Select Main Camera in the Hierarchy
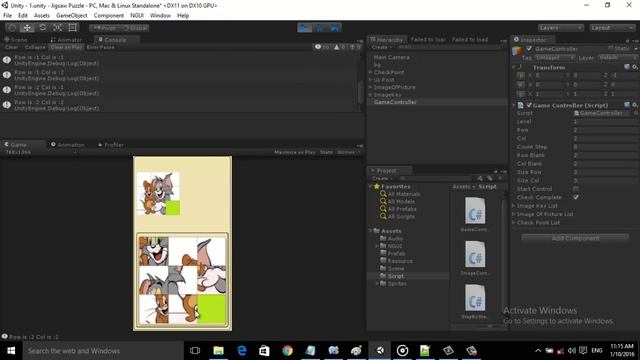Image resolution: width=640 pixels, height=360 pixels. click(391, 58)
